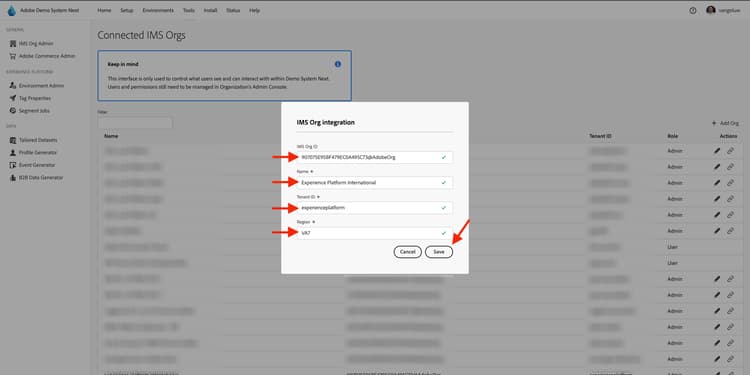750x375 pixels.
Task: Open the Install menu
Action: pyautogui.click(x=210, y=11)
